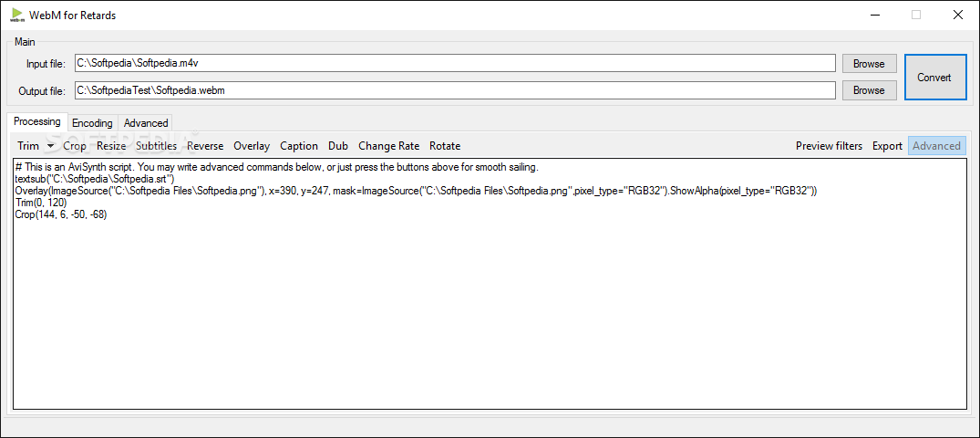
Task: Browse for the output file
Action: [869, 90]
